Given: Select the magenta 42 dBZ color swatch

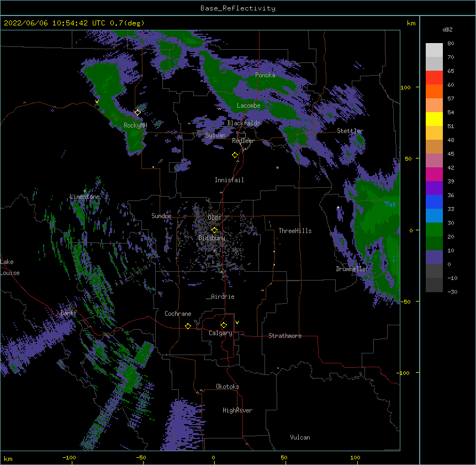Looking at the screenshot, I should coord(434,174).
